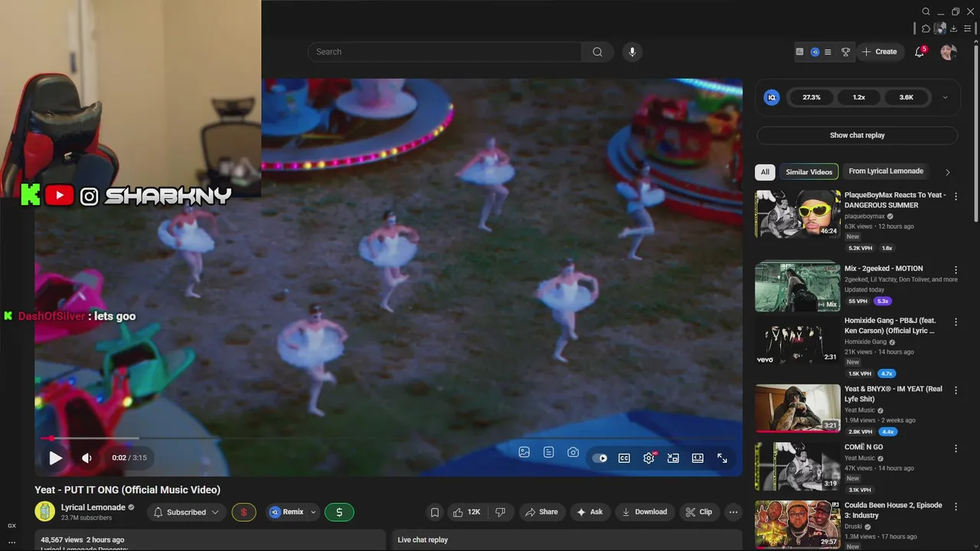Save video with the bookmark icon
Screen dimensions: 980x551
[435, 512]
